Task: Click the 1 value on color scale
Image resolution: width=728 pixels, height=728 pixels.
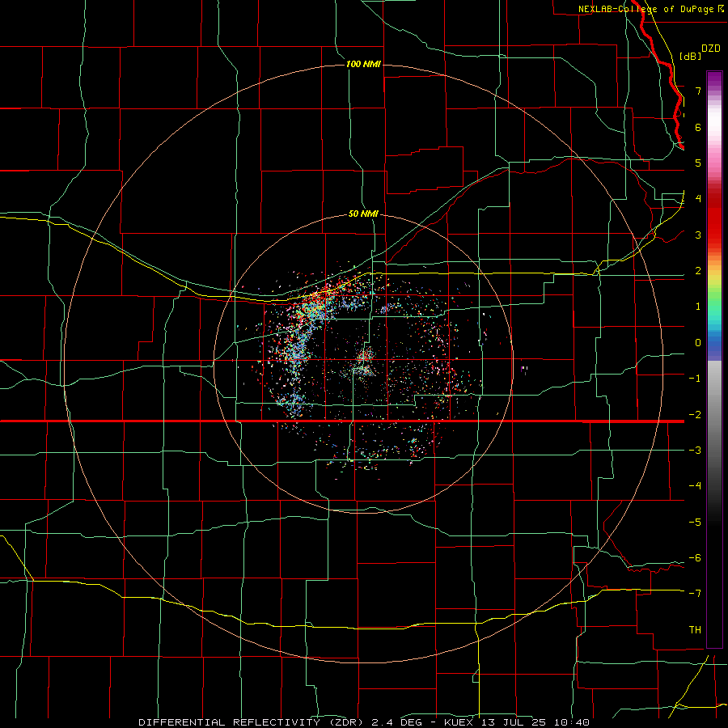Action: pos(698,307)
